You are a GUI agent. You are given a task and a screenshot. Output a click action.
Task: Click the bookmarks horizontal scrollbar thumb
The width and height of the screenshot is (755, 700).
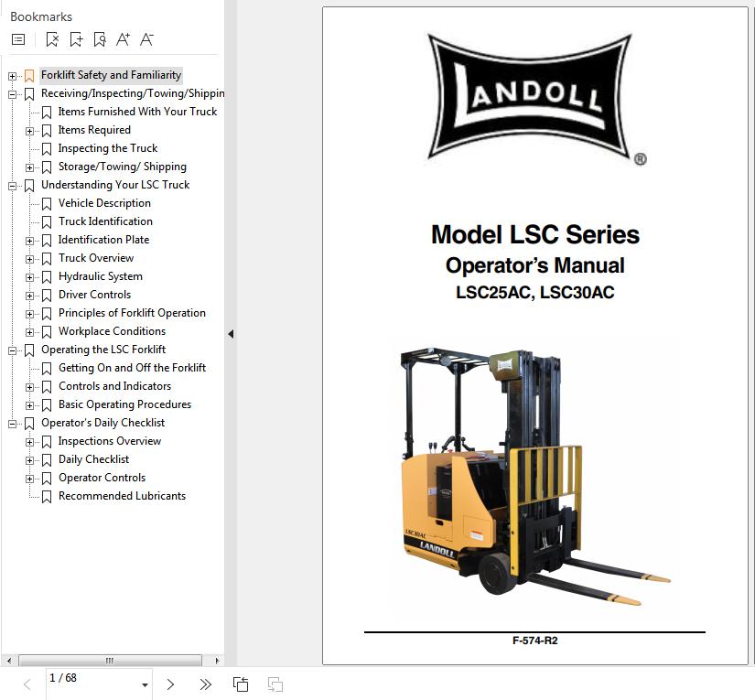(110, 661)
